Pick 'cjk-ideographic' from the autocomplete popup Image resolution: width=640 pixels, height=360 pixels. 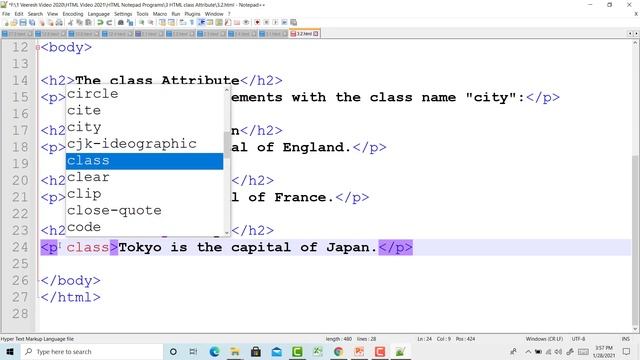pyautogui.click(x=144, y=144)
